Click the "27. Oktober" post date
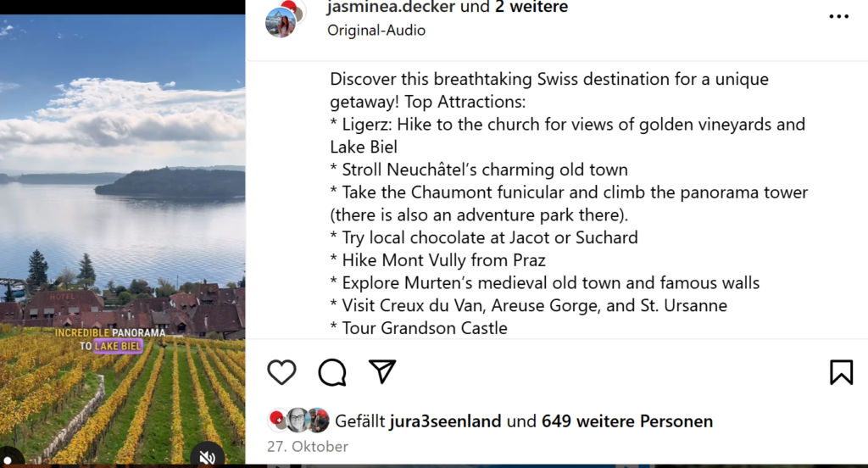This screenshot has height=468, width=868. [308, 446]
